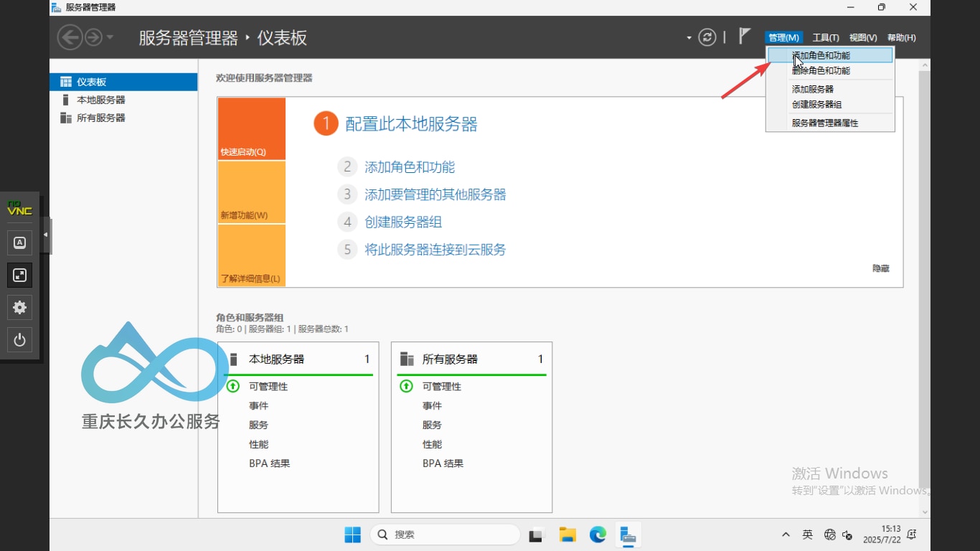Click 隐藏 to hide the welcome panel
Viewport: 980px width, 551px height.
pos(881,268)
